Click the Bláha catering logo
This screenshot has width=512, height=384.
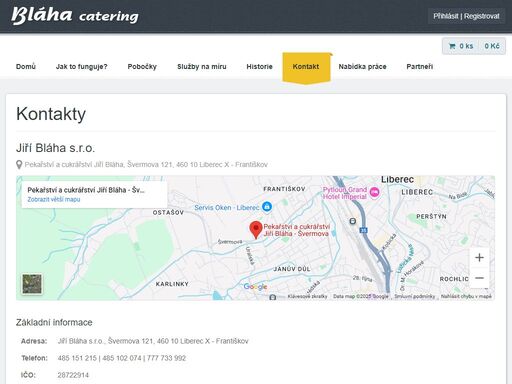pos(75,15)
